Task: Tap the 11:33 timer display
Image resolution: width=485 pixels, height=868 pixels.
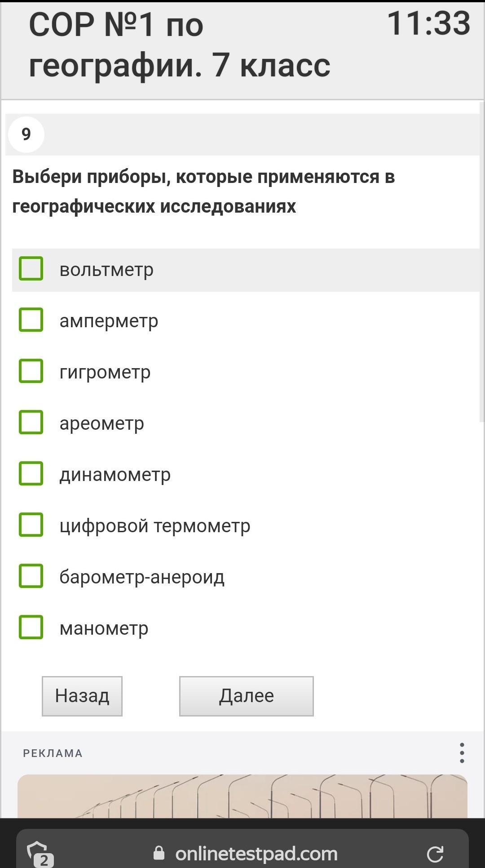Action: click(428, 23)
